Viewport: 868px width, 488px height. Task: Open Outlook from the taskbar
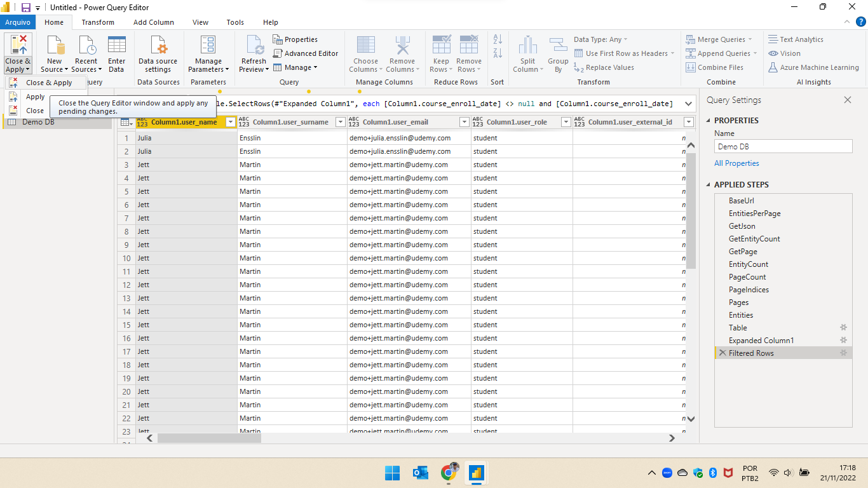(421, 473)
